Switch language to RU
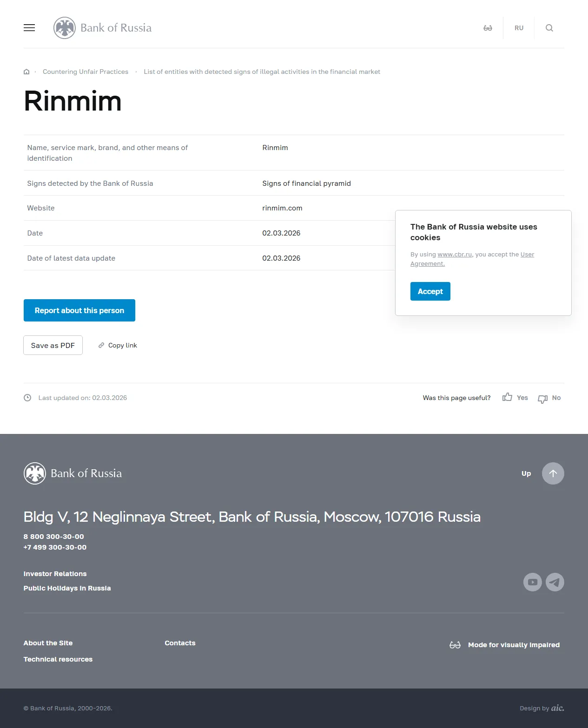The width and height of the screenshot is (588, 728). tap(519, 28)
